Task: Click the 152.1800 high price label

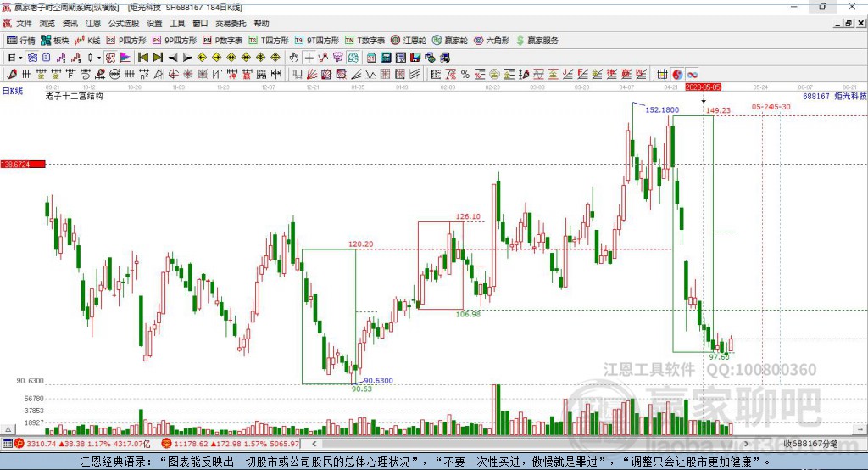Action: (662, 109)
